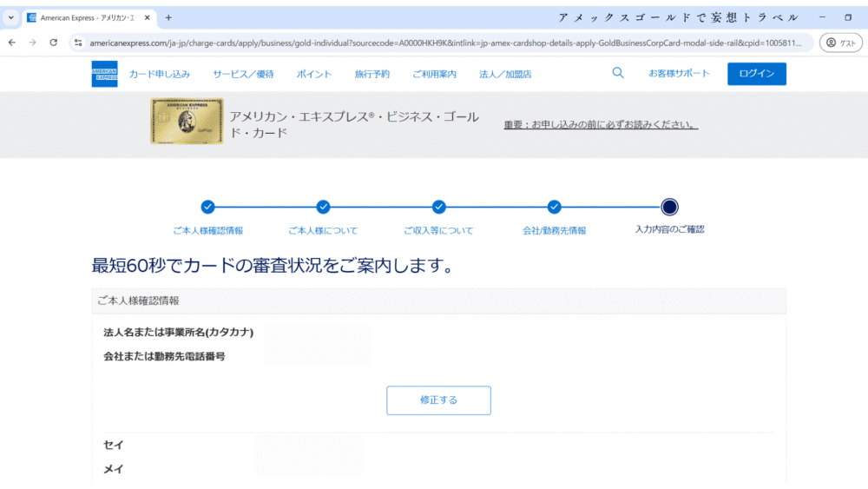Open ポイント menu
This screenshot has height=489, width=868.
314,74
